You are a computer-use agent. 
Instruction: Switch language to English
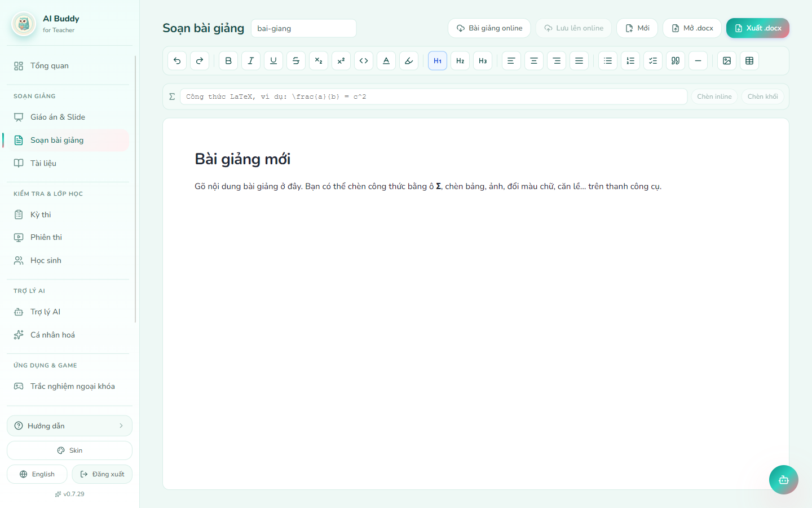(37, 474)
